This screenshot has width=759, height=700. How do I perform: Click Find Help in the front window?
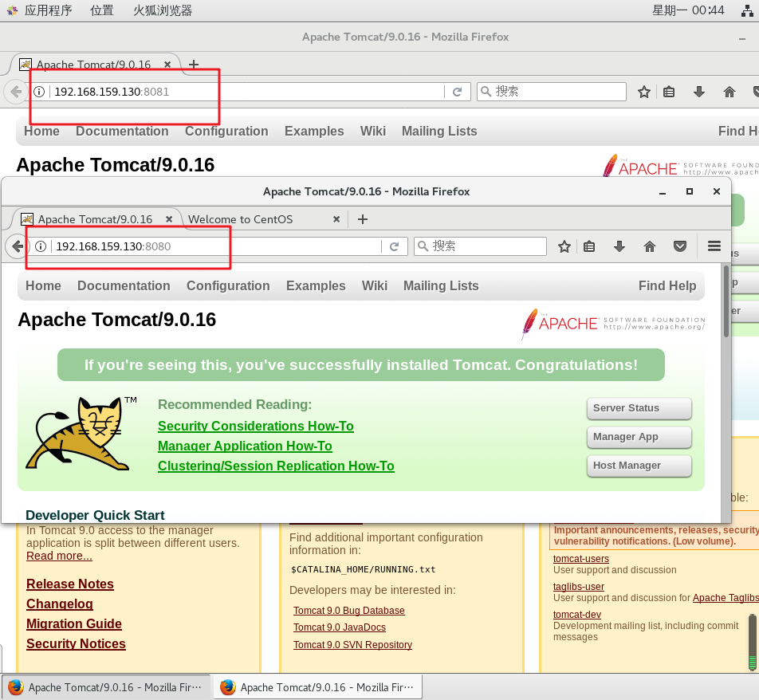(667, 285)
